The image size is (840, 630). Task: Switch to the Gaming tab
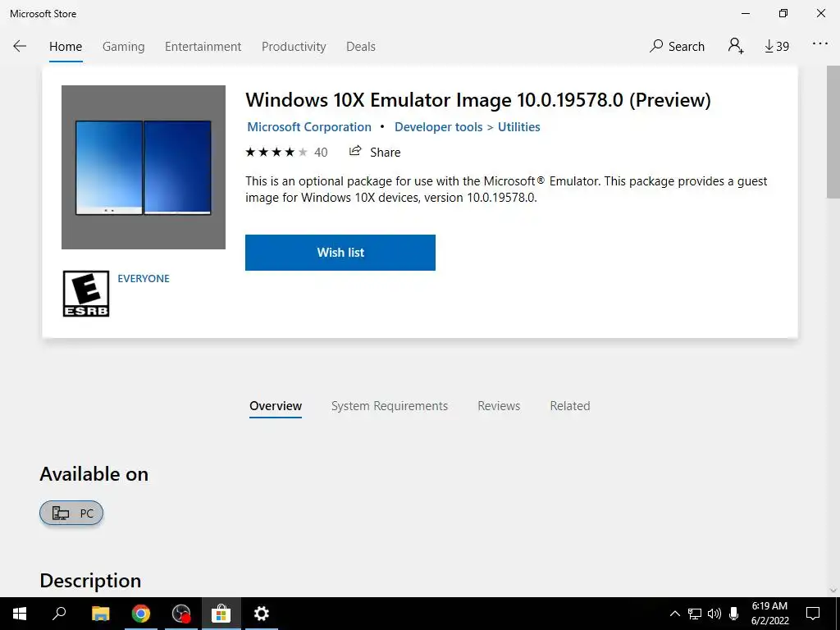(124, 47)
